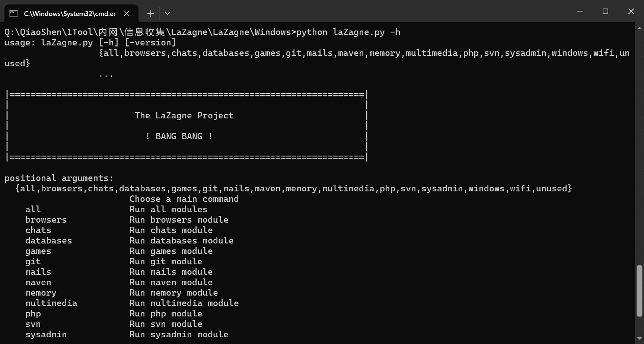Click the 'The LaZagne Project' banner text
Viewport: 644px width, 344px height.
coord(184,115)
